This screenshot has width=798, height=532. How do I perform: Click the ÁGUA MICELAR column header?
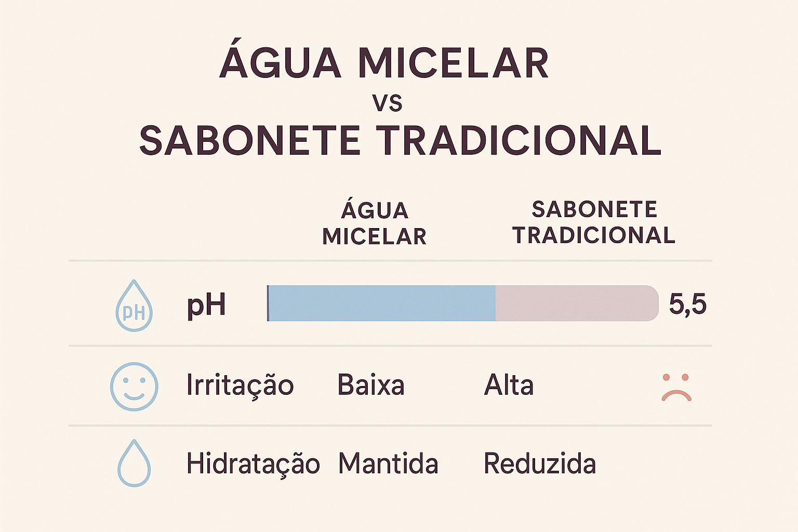click(375, 223)
